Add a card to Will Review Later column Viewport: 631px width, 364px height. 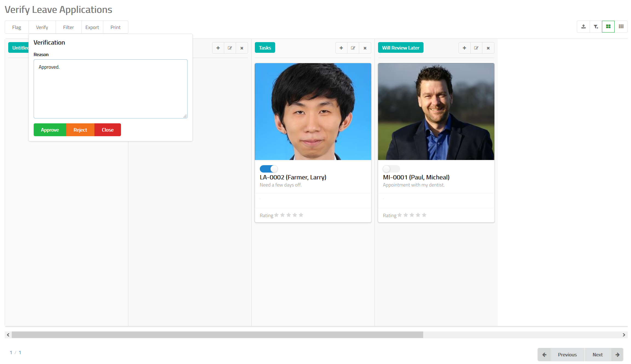tap(464, 48)
